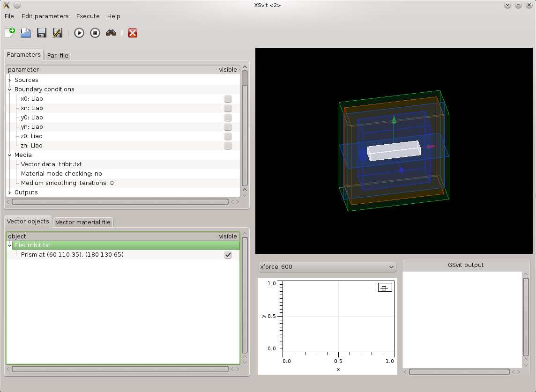Screen dimensions: 536x392
Task: Stop the simulation with the stop icon
Action: point(95,33)
